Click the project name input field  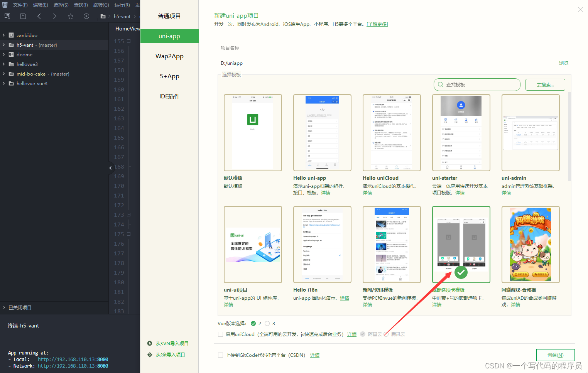coord(394,48)
